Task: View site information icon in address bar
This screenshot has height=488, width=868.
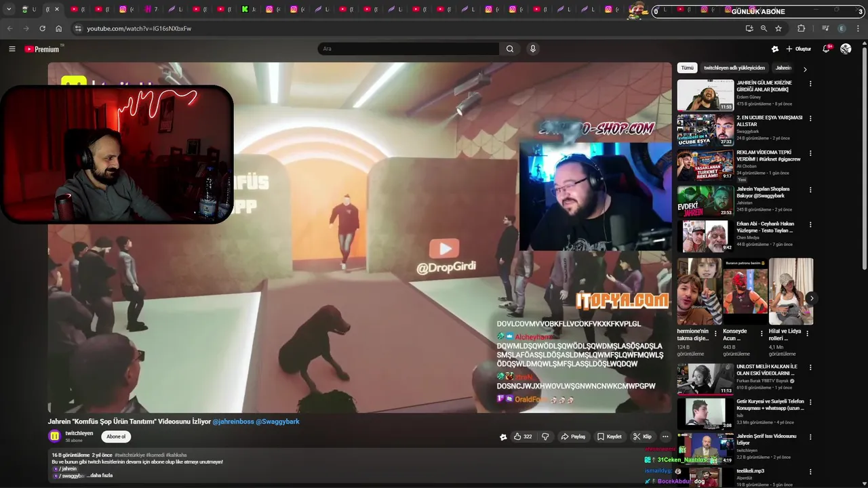Action: click(x=78, y=28)
